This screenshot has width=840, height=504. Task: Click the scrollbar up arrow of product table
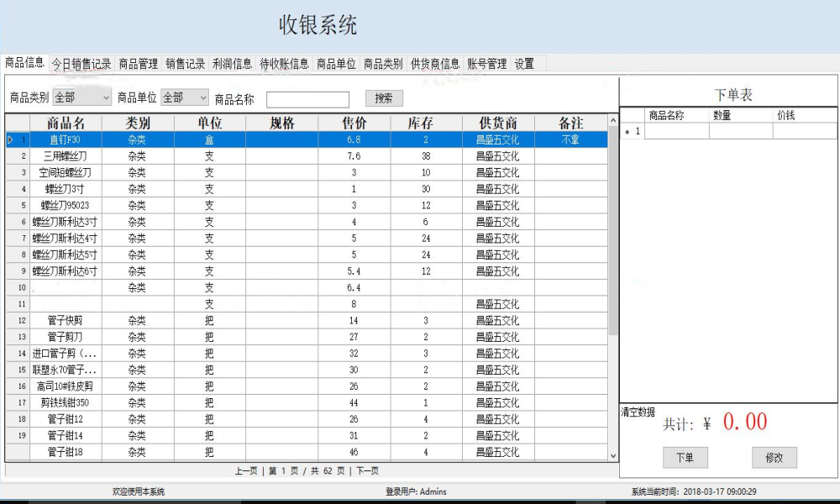tap(613, 121)
